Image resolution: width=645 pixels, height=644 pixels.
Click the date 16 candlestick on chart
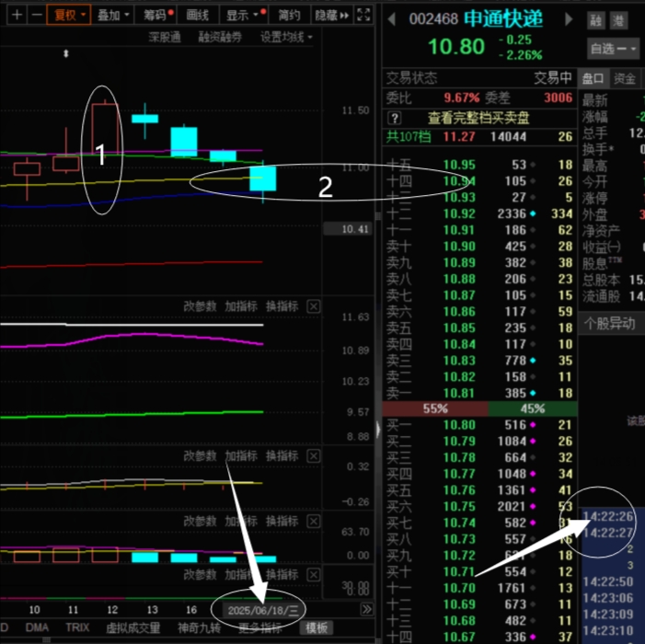pyautogui.click(x=183, y=142)
